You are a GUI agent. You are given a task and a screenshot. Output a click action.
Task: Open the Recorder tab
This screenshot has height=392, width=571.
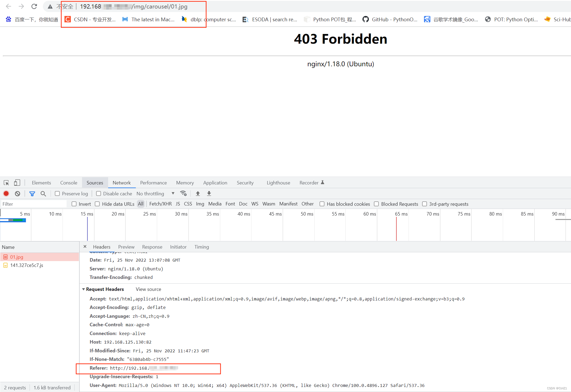click(312, 183)
